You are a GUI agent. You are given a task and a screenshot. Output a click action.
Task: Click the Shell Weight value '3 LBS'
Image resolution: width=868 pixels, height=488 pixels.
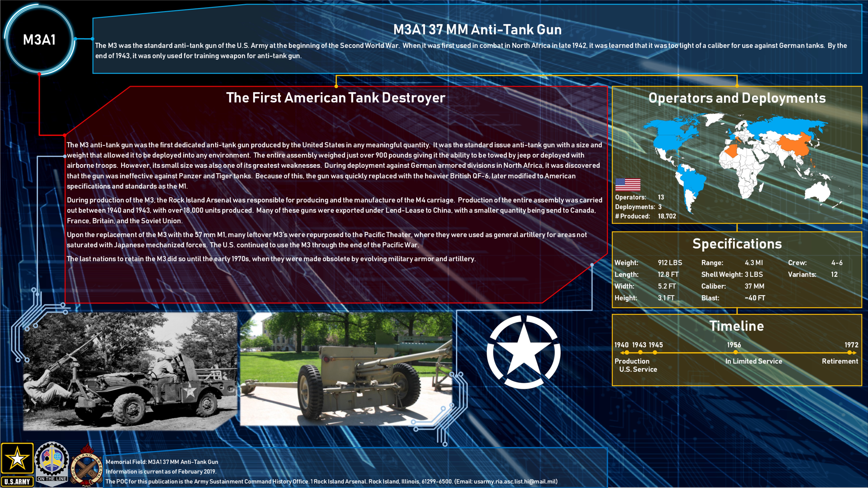pos(754,274)
